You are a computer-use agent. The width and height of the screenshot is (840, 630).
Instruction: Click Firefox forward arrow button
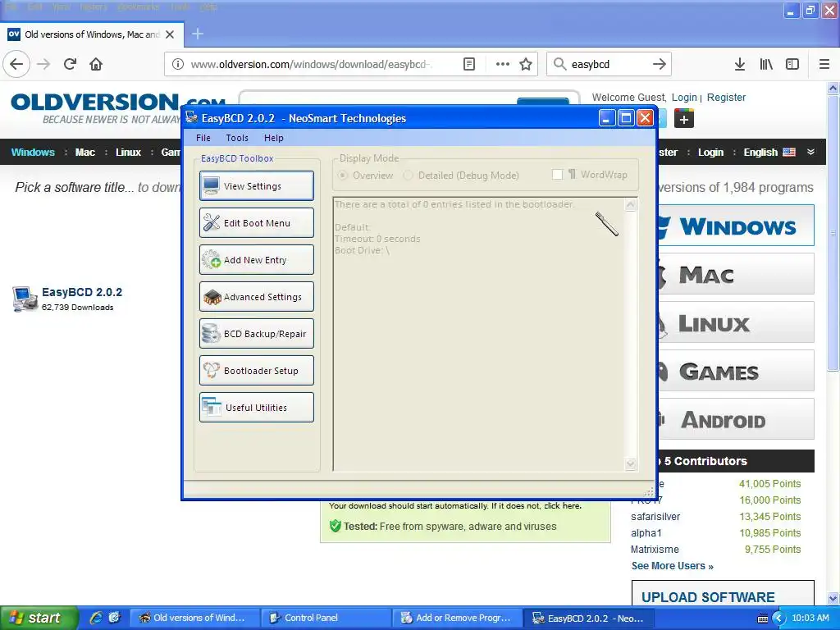(43, 64)
